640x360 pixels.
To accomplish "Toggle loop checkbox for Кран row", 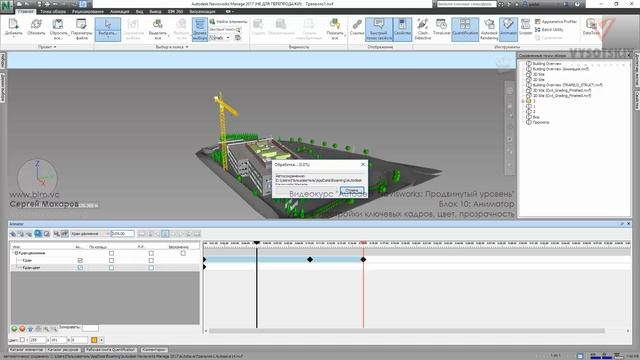I will pos(111,260).
